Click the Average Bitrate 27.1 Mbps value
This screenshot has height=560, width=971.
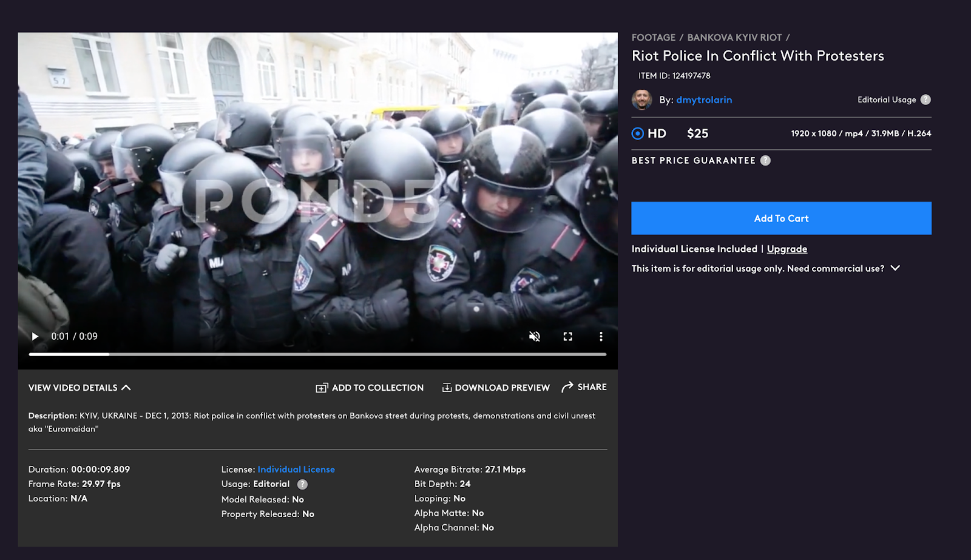click(x=505, y=470)
